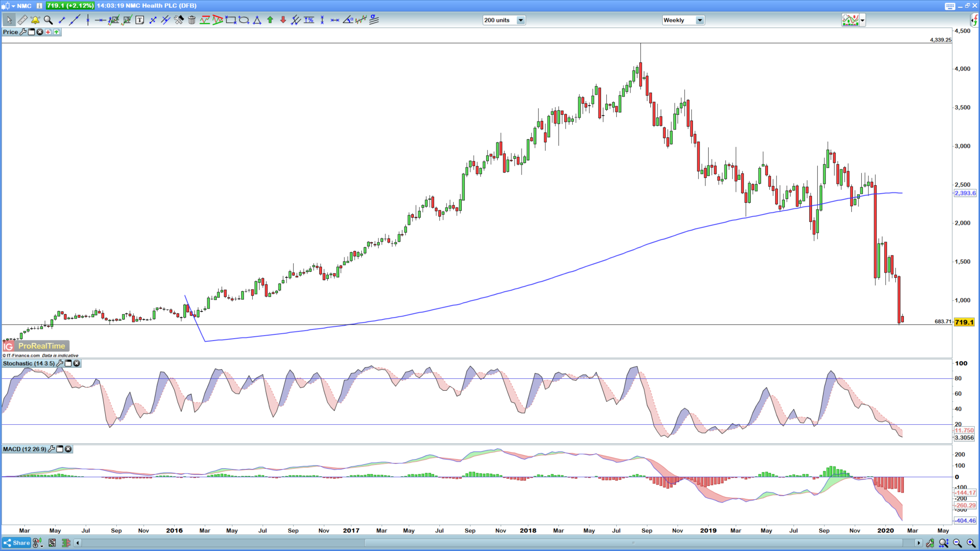The width and height of the screenshot is (980, 551).
Task: Open the Weekly timeframe dropdown
Action: point(700,20)
